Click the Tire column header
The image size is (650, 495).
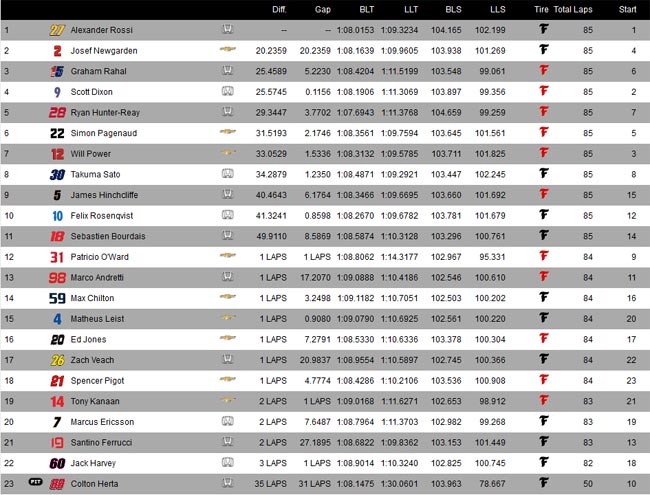point(541,10)
